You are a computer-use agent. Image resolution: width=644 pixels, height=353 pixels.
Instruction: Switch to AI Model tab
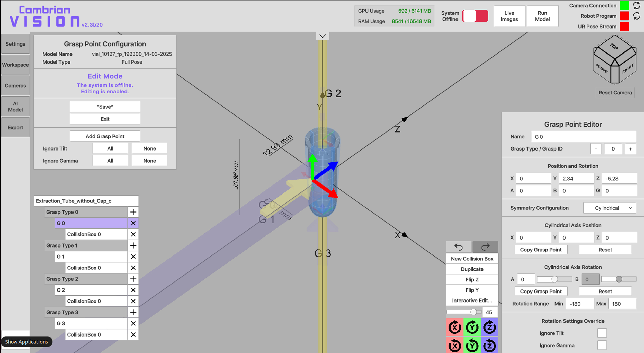pos(15,107)
